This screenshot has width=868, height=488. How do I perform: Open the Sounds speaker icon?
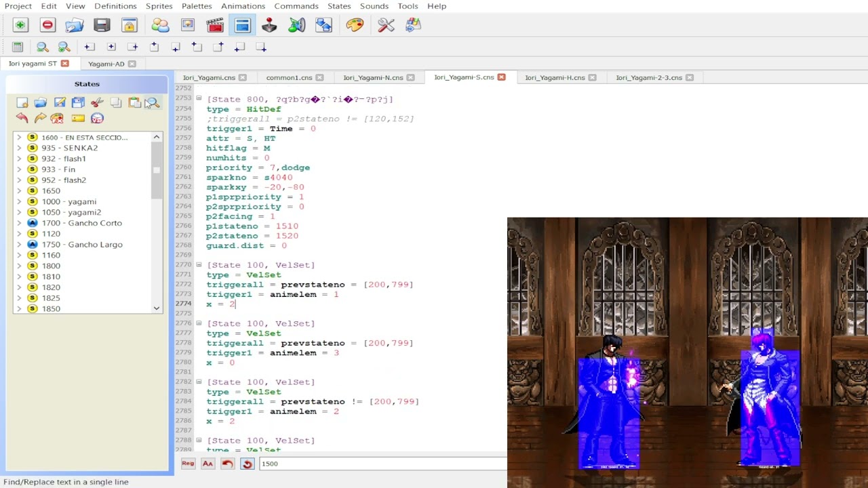[296, 25]
